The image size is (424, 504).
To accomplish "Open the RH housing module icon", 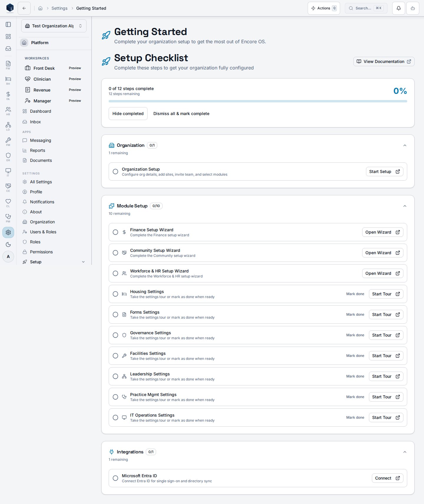I will (x=8, y=80).
